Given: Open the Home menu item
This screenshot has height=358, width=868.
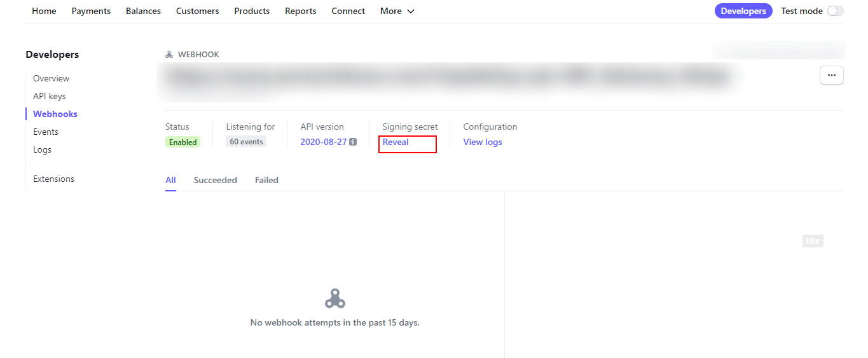Looking at the screenshot, I should (44, 11).
